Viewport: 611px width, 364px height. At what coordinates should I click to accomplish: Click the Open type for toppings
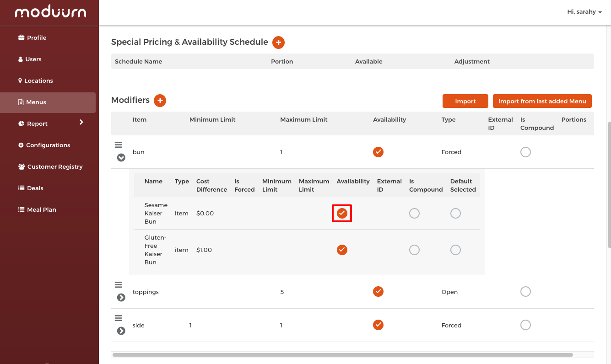449,292
